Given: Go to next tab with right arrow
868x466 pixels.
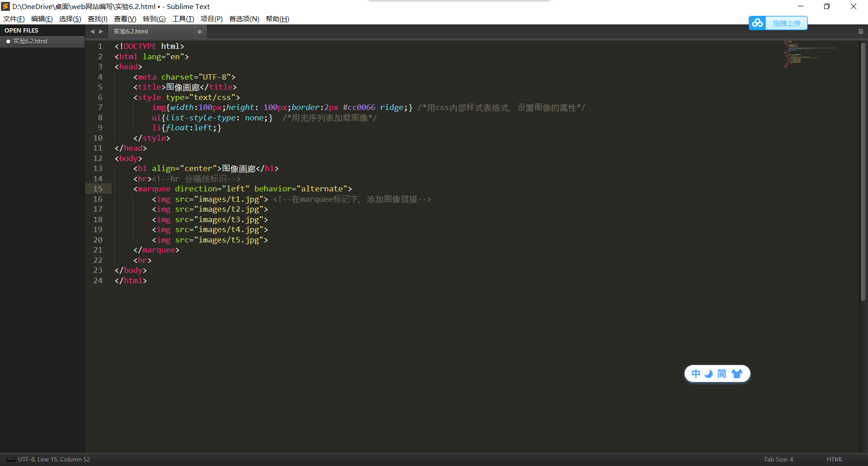Looking at the screenshot, I should point(101,31).
